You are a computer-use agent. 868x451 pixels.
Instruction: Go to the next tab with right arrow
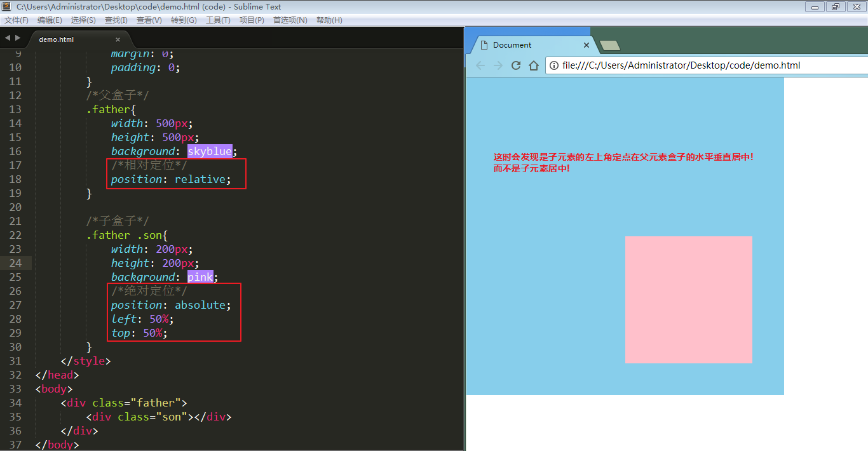pos(18,38)
